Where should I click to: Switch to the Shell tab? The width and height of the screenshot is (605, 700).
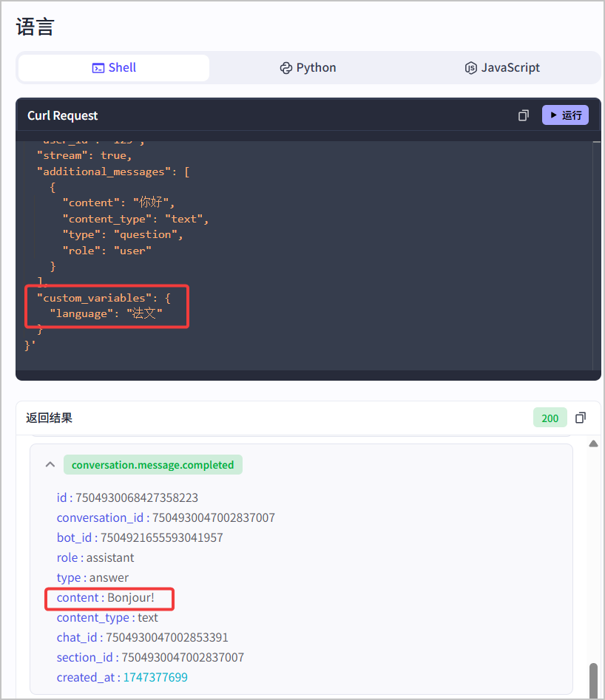tap(114, 68)
